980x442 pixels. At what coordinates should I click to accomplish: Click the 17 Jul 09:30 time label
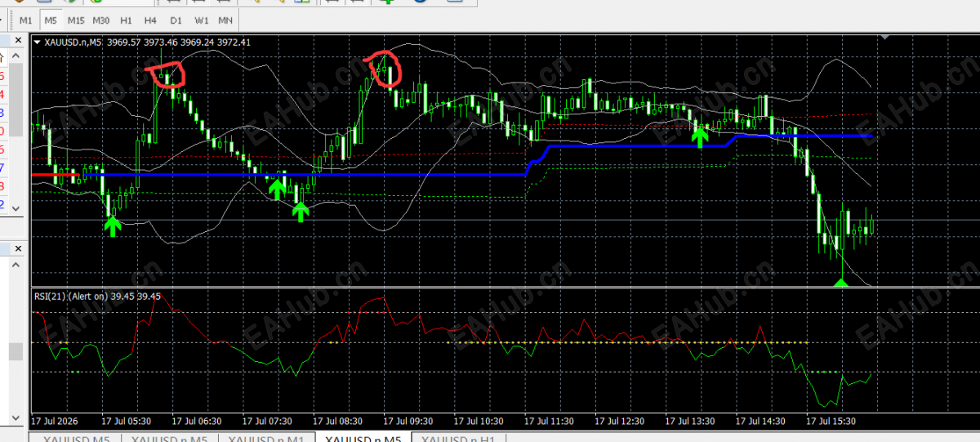click(408, 421)
